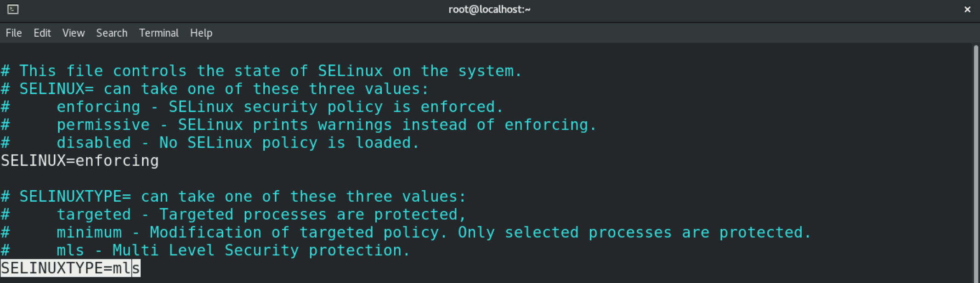Viewport: 980px width, 283px height.
Task: Open the Help menu
Action: (201, 33)
